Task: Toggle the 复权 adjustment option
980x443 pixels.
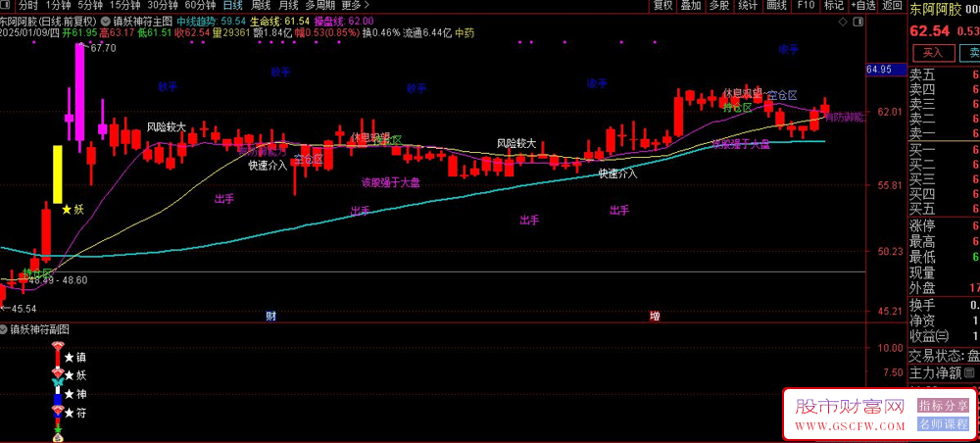Action: pos(662,5)
